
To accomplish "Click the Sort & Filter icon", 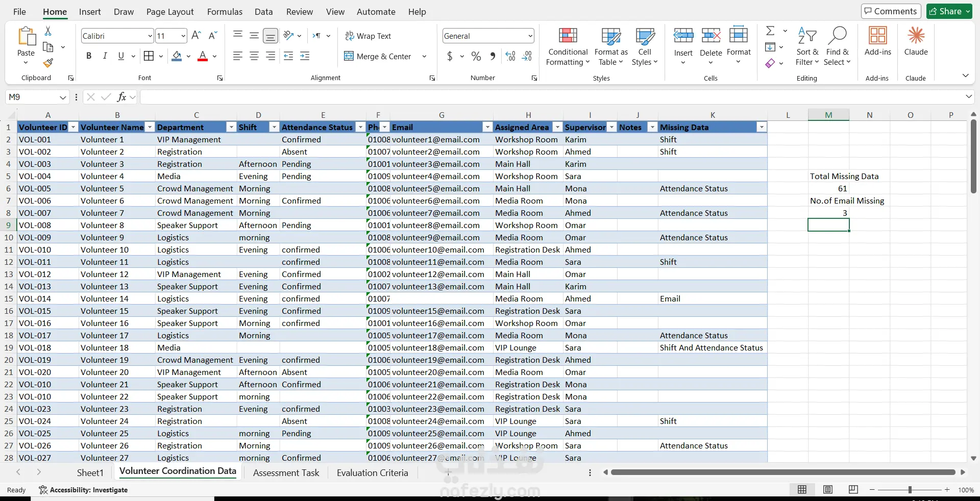I will [x=807, y=47].
